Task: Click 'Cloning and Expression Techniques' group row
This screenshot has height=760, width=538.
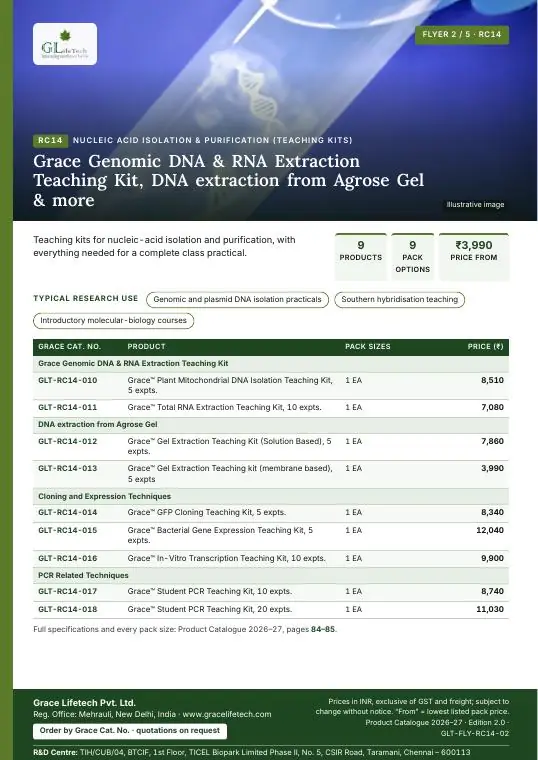Action: (x=271, y=497)
